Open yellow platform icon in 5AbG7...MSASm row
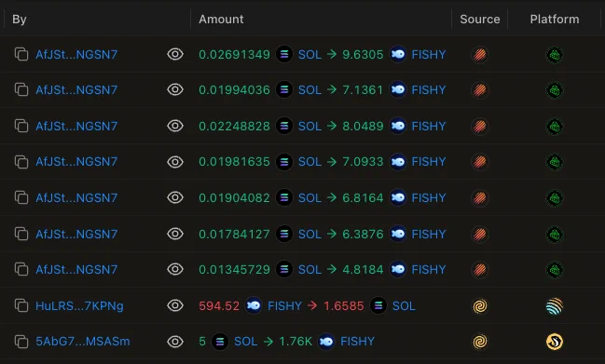The height and width of the screenshot is (364, 605). pos(555,342)
